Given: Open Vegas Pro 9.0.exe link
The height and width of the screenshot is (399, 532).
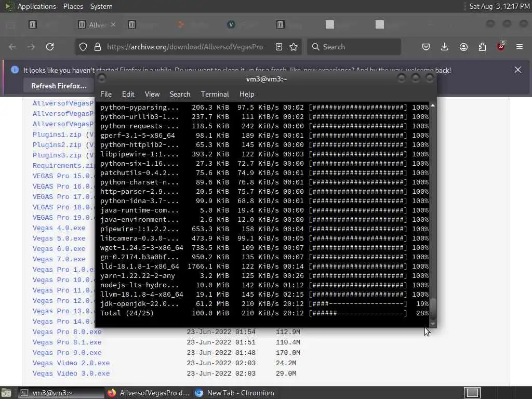Looking at the screenshot, I should pyautogui.click(x=67, y=353).
